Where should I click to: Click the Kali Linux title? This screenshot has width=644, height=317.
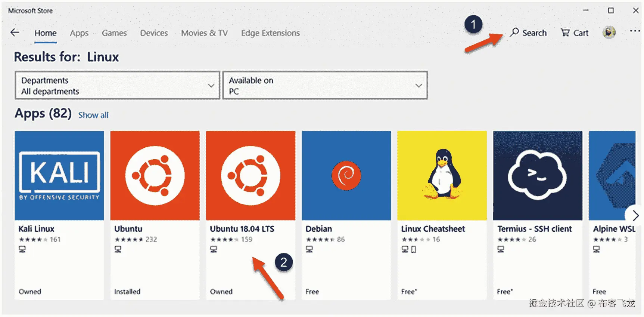click(x=36, y=229)
